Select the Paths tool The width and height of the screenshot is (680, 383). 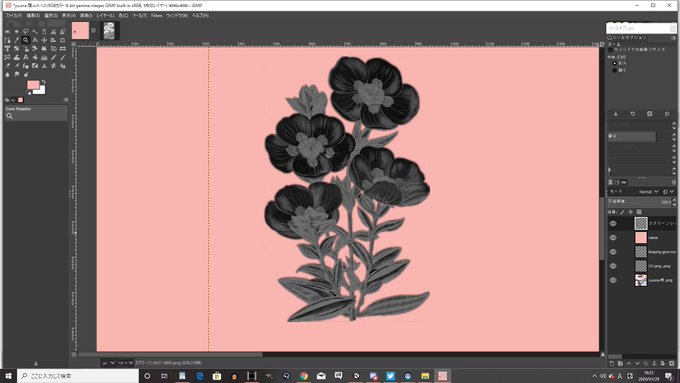7,40
